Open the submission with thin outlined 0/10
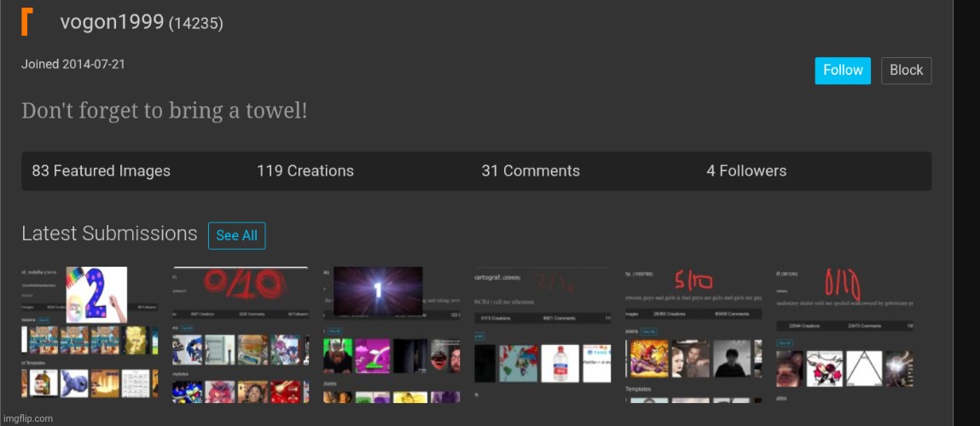The height and width of the screenshot is (426, 980). (x=844, y=331)
